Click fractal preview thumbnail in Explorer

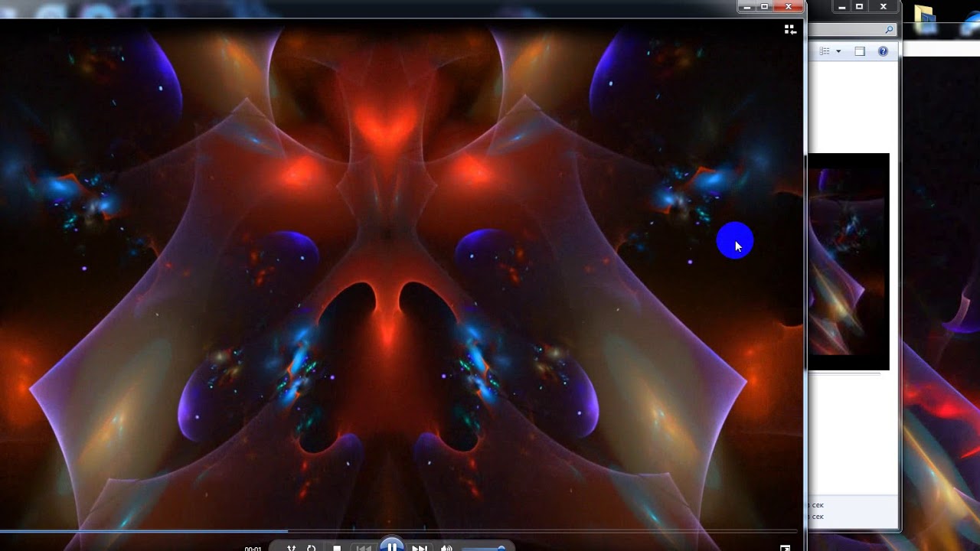(848, 262)
